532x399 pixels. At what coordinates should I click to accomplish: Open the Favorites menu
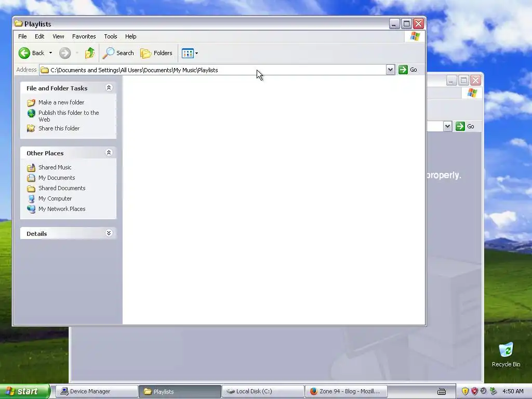pyautogui.click(x=84, y=36)
